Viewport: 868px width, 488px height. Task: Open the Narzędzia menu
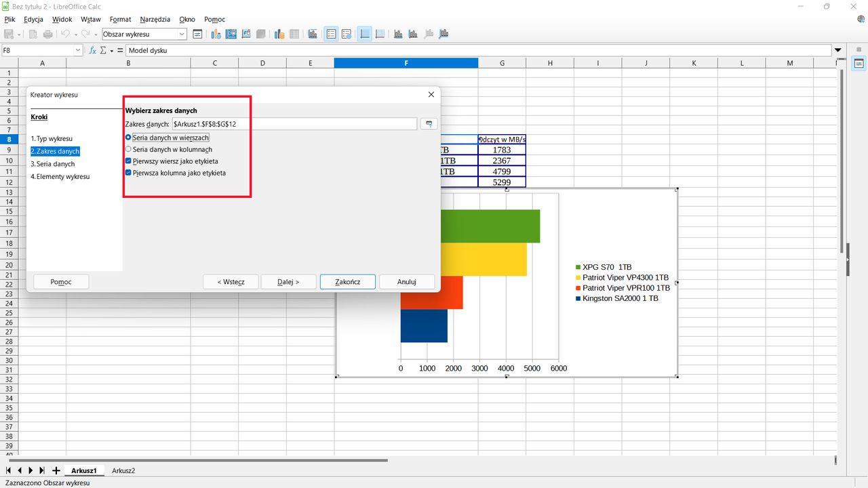pyautogui.click(x=155, y=20)
